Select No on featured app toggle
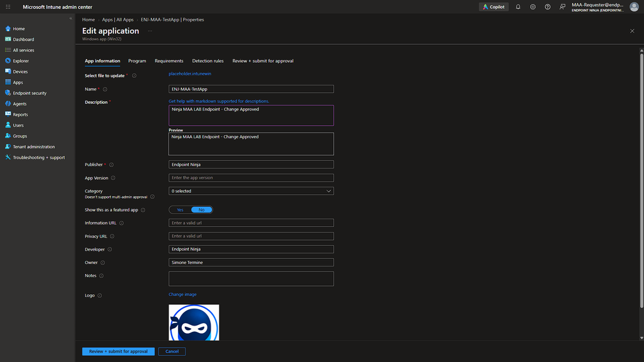 (202, 210)
